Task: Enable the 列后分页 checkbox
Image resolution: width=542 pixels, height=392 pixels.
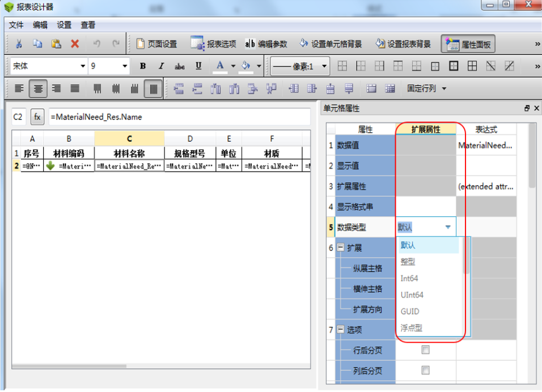Action: tap(426, 370)
